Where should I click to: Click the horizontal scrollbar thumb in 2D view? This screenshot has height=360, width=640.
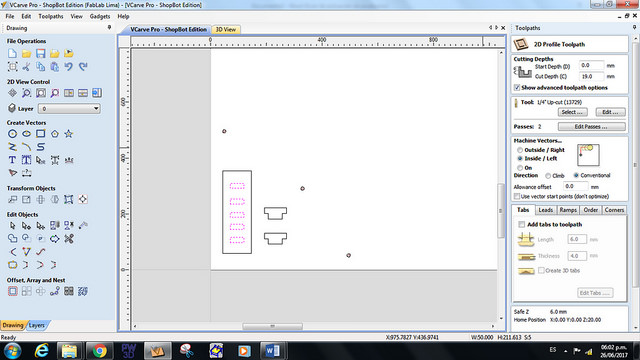tap(272, 327)
